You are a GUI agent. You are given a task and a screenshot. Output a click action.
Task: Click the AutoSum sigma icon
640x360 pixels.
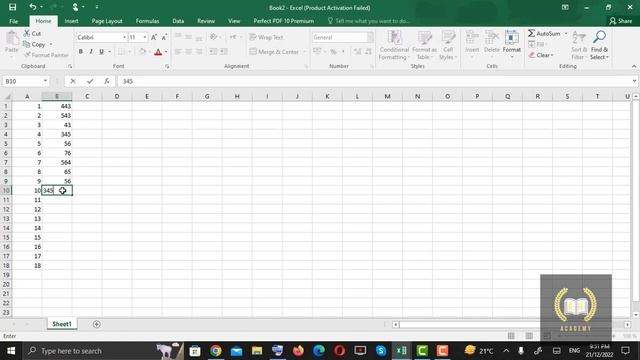(531, 33)
